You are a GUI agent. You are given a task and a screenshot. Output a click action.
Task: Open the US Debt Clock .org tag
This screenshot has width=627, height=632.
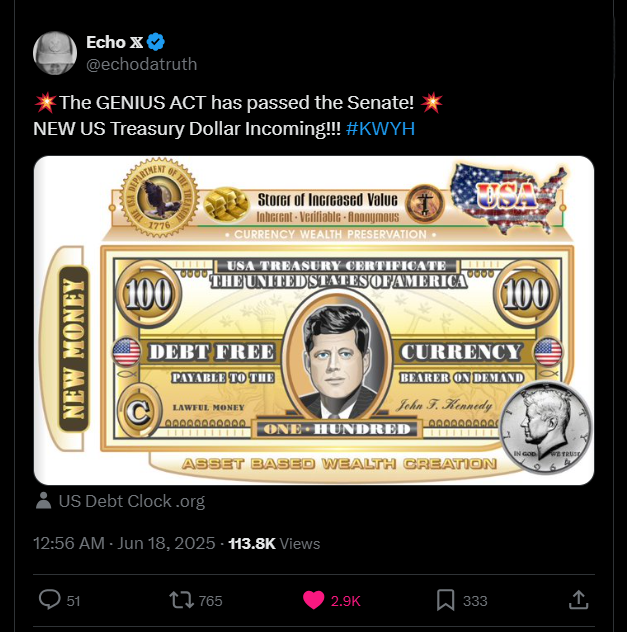tap(131, 501)
